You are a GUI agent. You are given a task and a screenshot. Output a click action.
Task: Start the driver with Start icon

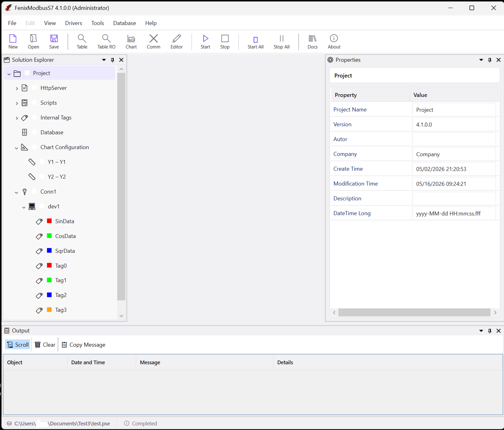tap(205, 42)
